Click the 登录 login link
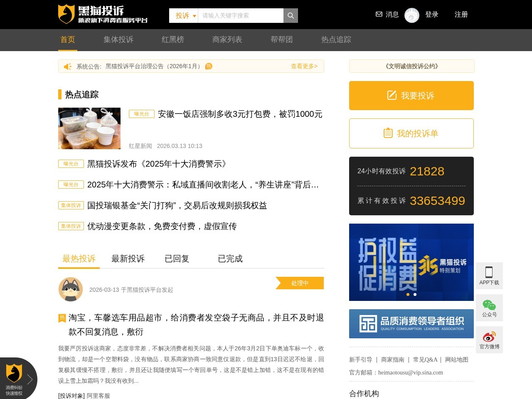This screenshot has width=532, height=399. click(432, 14)
